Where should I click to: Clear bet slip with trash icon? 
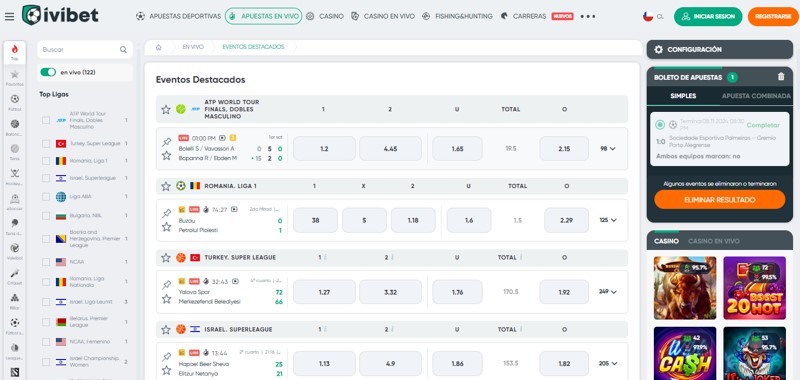tap(781, 77)
